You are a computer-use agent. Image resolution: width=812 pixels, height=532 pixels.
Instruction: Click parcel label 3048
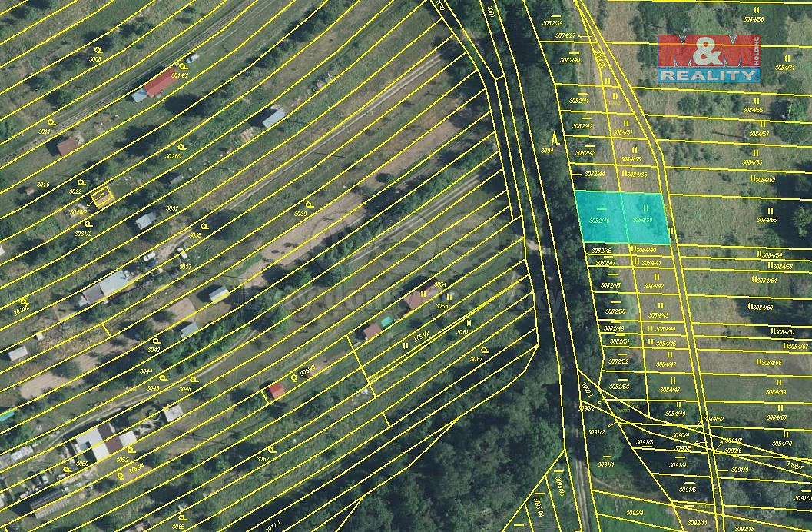185,389
